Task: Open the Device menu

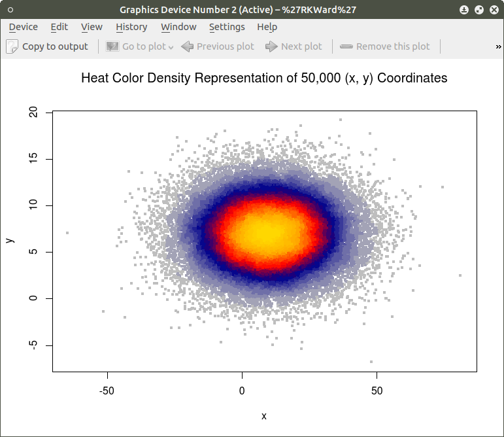Action: [24, 27]
